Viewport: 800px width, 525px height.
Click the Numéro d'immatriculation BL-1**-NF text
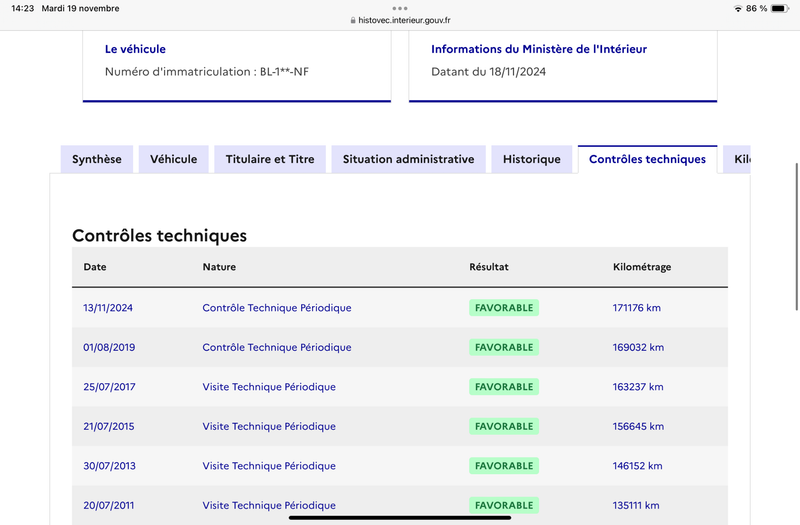point(207,71)
